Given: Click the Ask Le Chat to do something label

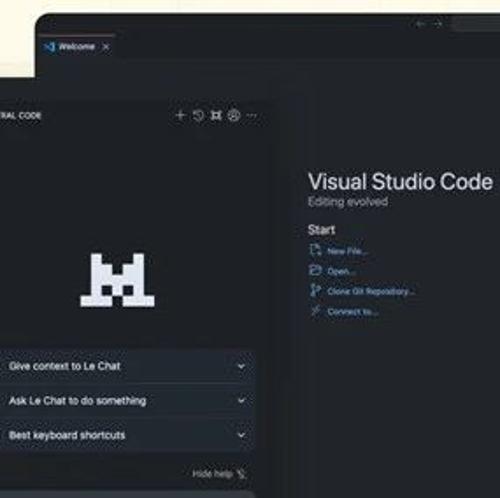Looking at the screenshot, I should coord(78,401).
